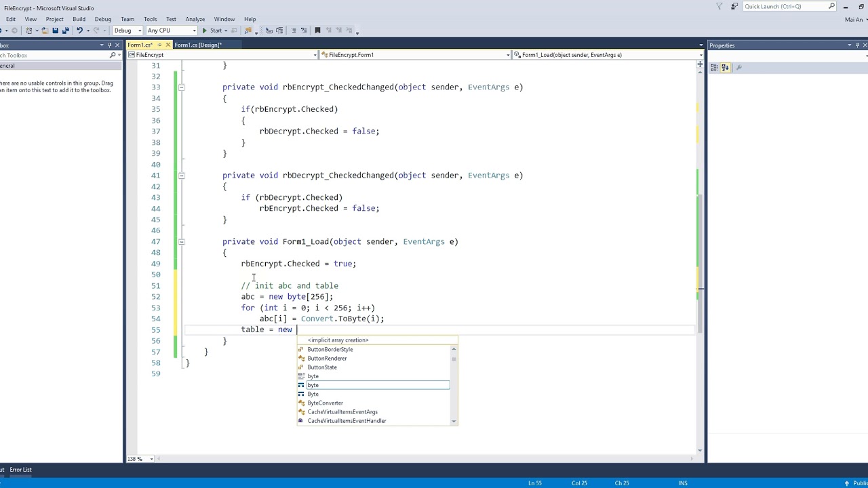
Task: Click the Save icon in the toolbar
Action: point(55,30)
